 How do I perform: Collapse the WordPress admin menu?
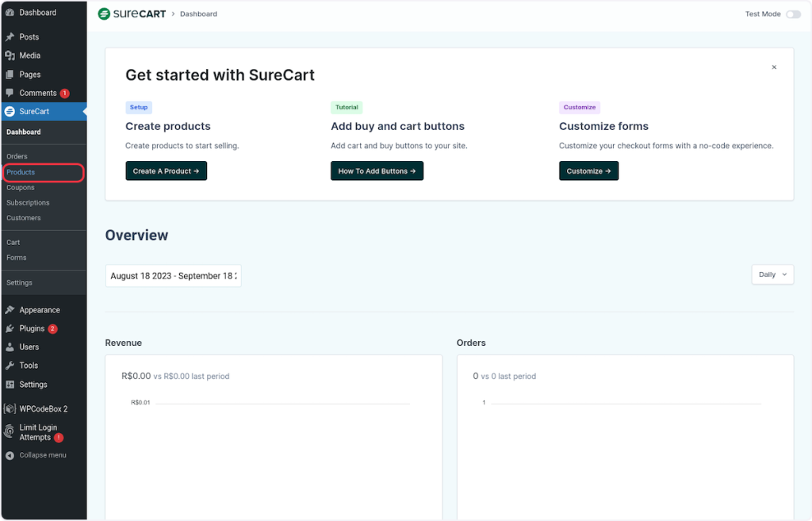[36, 455]
